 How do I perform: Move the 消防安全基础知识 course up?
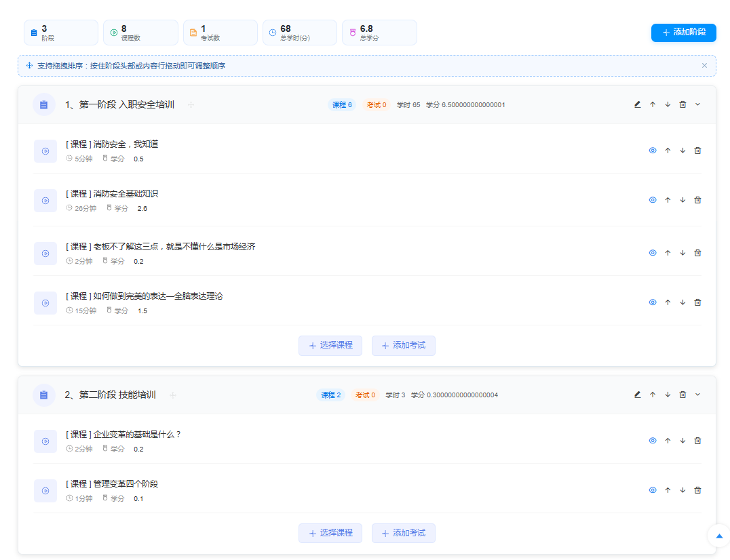coord(668,199)
